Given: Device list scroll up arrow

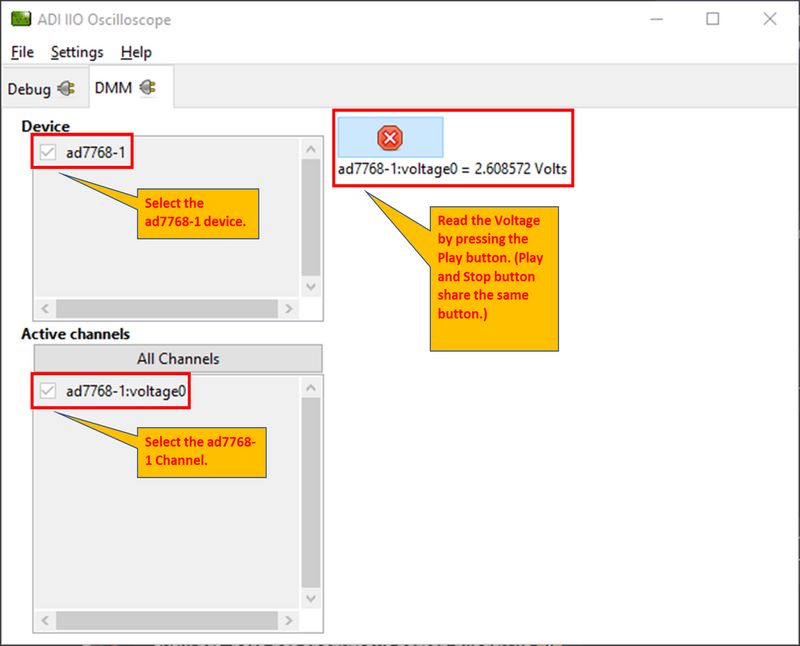Looking at the screenshot, I should coord(311,149).
